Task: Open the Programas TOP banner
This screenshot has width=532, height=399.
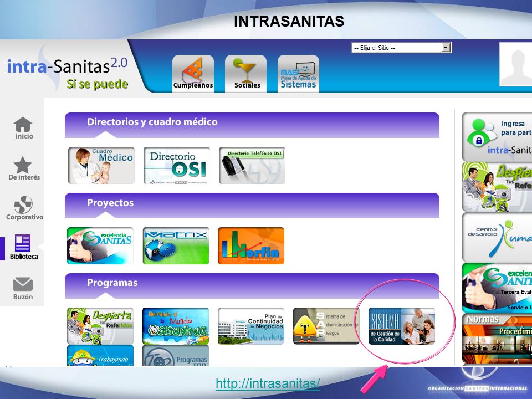Action: [x=176, y=356]
